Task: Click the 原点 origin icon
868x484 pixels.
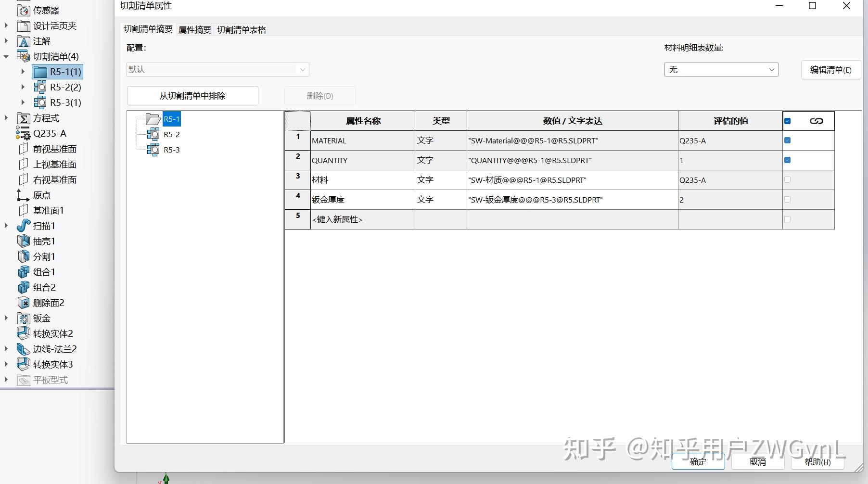Action: [x=23, y=195]
